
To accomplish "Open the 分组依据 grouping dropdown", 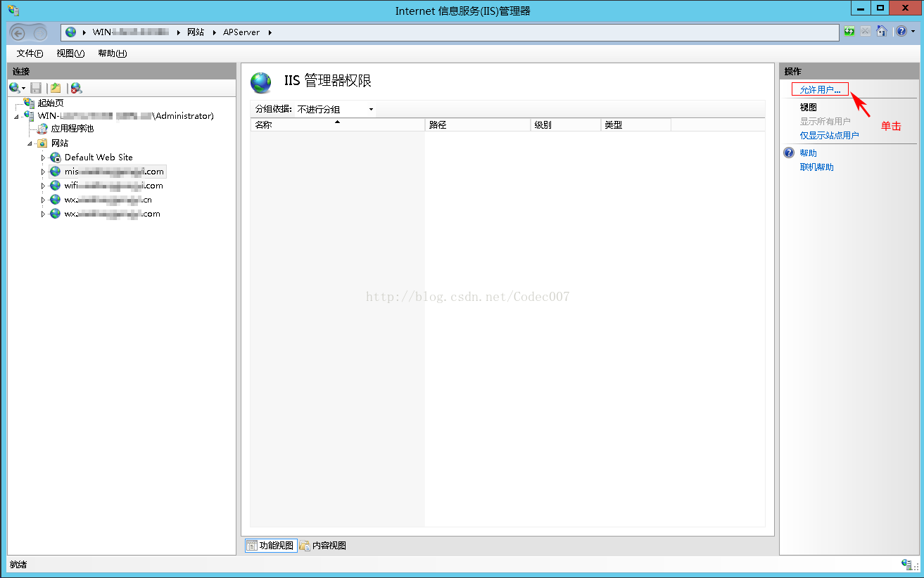I will (x=335, y=110).
